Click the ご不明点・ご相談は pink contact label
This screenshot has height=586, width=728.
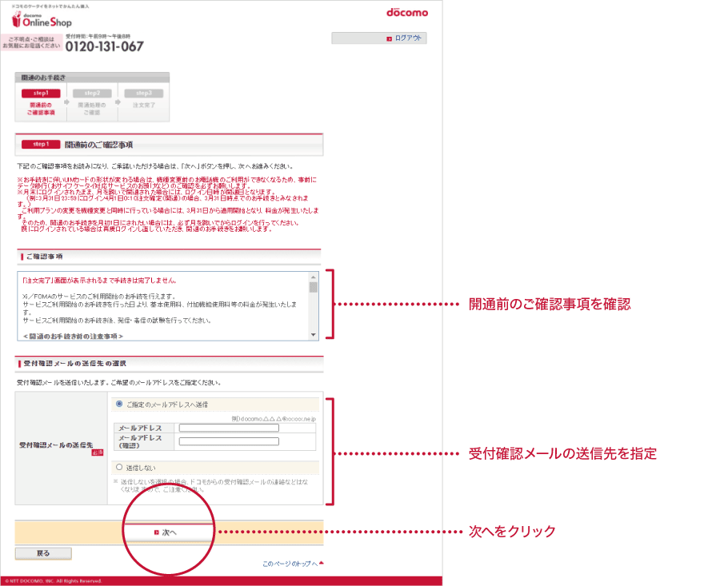31,42
